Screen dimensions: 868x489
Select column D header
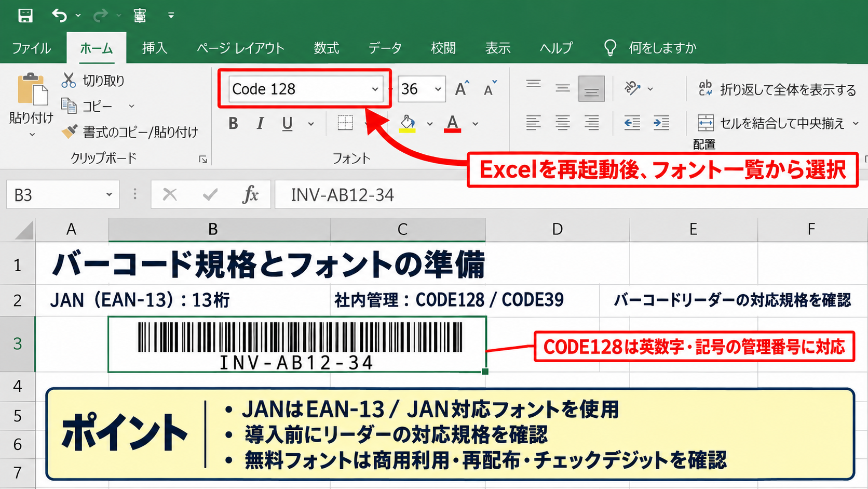pos(557,229)
